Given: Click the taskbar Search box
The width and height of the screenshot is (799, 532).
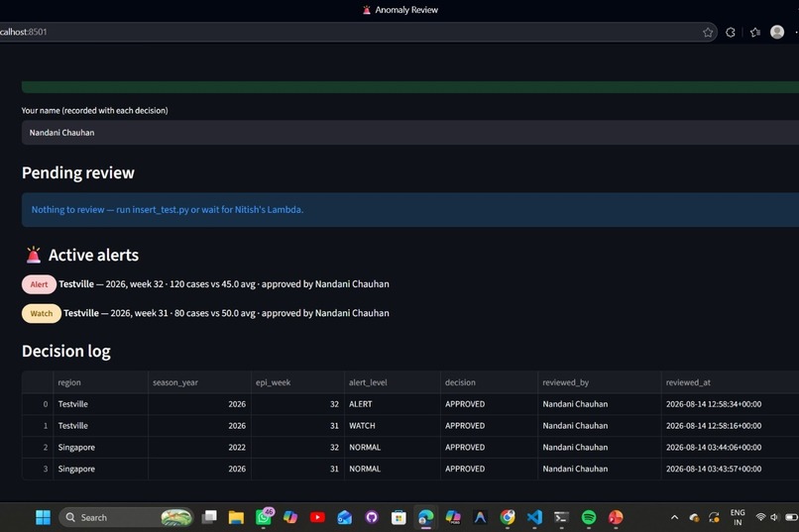Looking at the screenshot, I should 127,518.
